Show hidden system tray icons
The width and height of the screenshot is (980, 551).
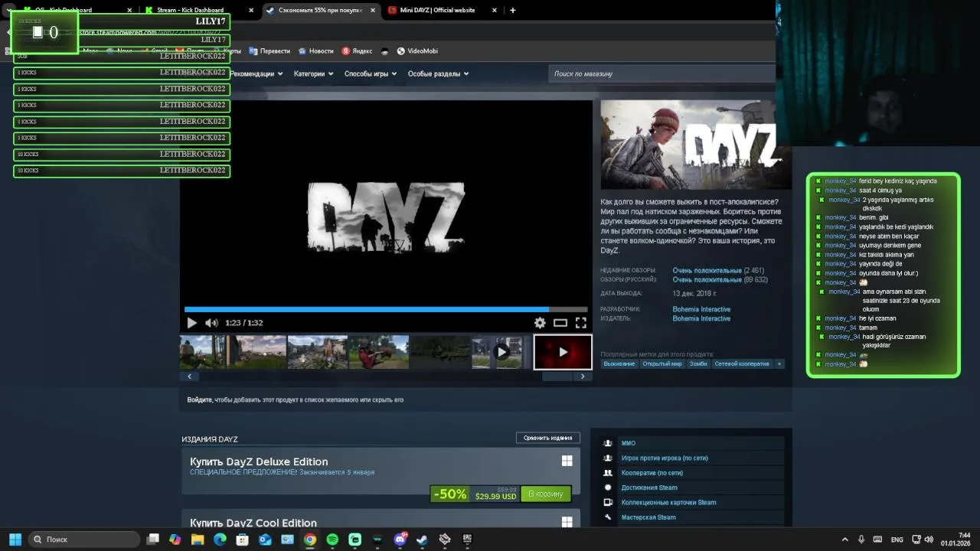845,540
